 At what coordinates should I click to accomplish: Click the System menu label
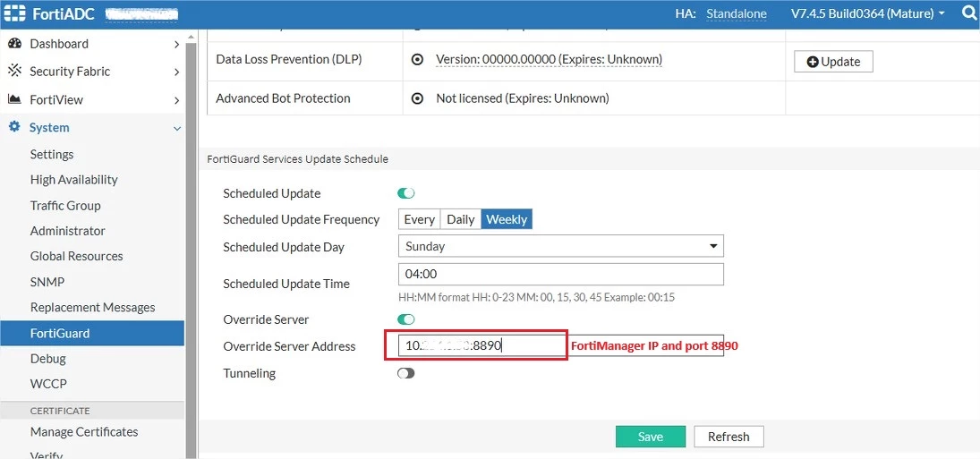click(x=49, y=127)
